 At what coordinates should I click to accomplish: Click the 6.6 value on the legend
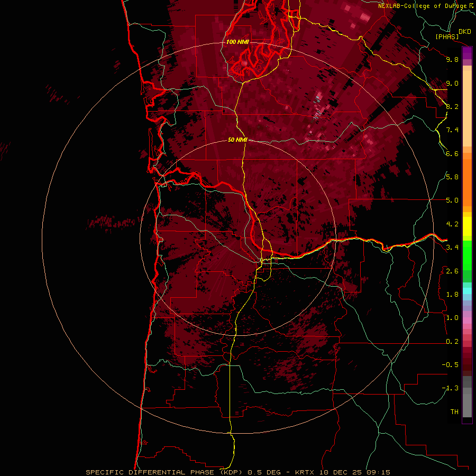[452, 153]
